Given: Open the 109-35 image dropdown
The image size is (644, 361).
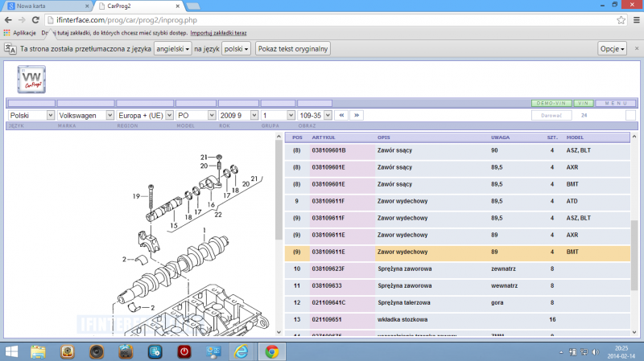Looking at the screenshot, I should point(315,115).
